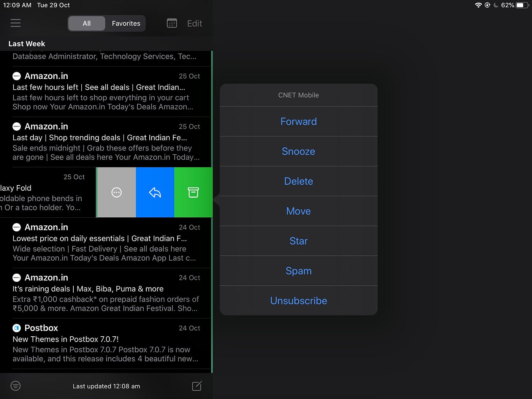Open the 'It's raining deals' Amazon.in email
The width and height of the screenshot is (532, 399).
pos(106,293)
